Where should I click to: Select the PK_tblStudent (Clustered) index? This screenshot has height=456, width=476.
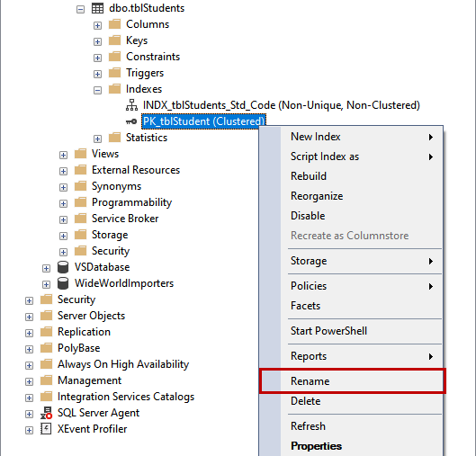(x=203, y=121)
